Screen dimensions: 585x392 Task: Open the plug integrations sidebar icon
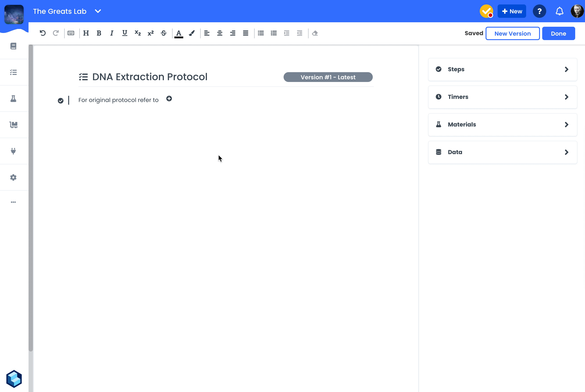(14, 151)
